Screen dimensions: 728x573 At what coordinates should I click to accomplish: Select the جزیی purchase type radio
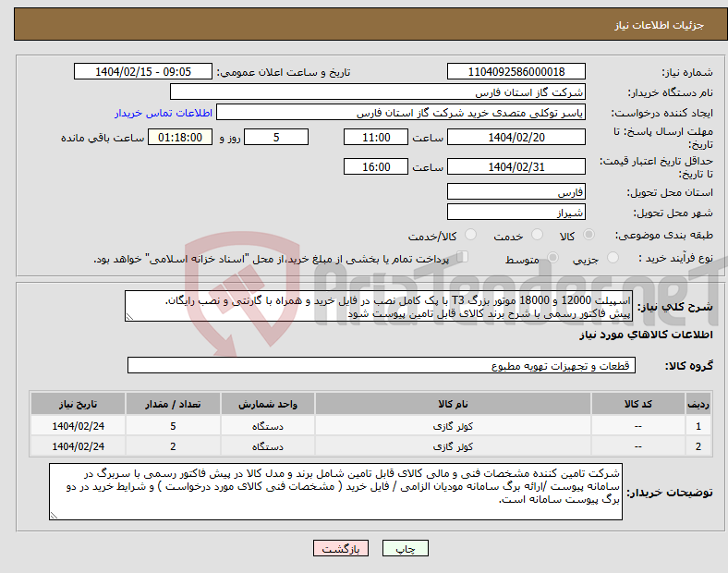(x=613, y=257)
